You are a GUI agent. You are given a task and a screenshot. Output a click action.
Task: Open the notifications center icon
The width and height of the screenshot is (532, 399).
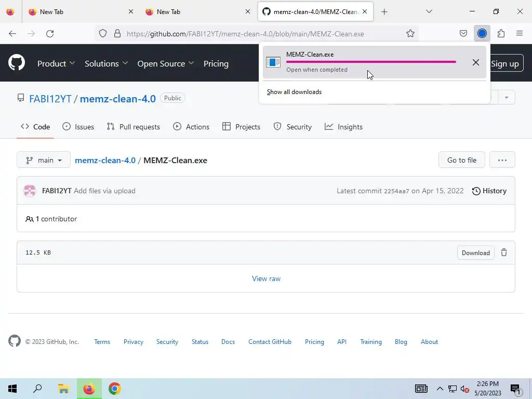(516, 390)
